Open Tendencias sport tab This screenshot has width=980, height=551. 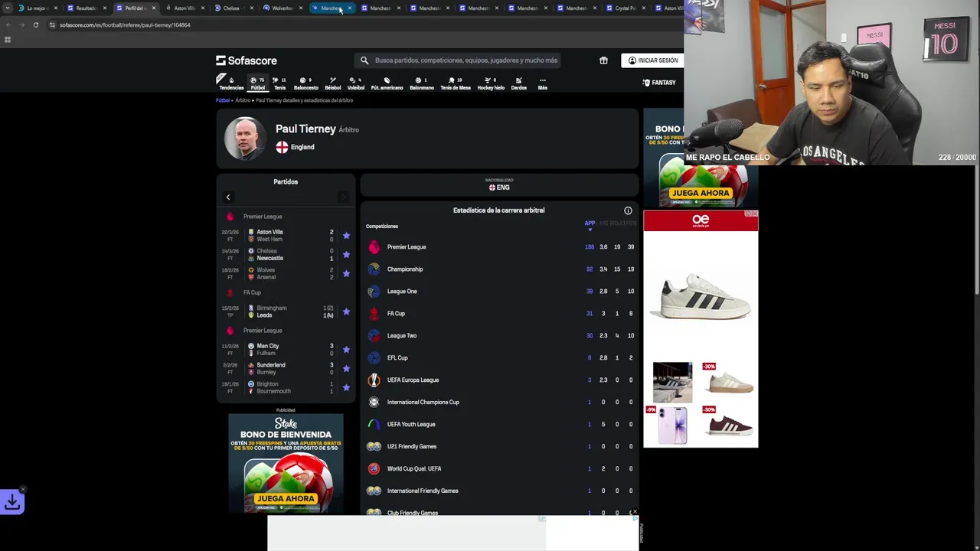pyautogui.click(x=231, y=83)
